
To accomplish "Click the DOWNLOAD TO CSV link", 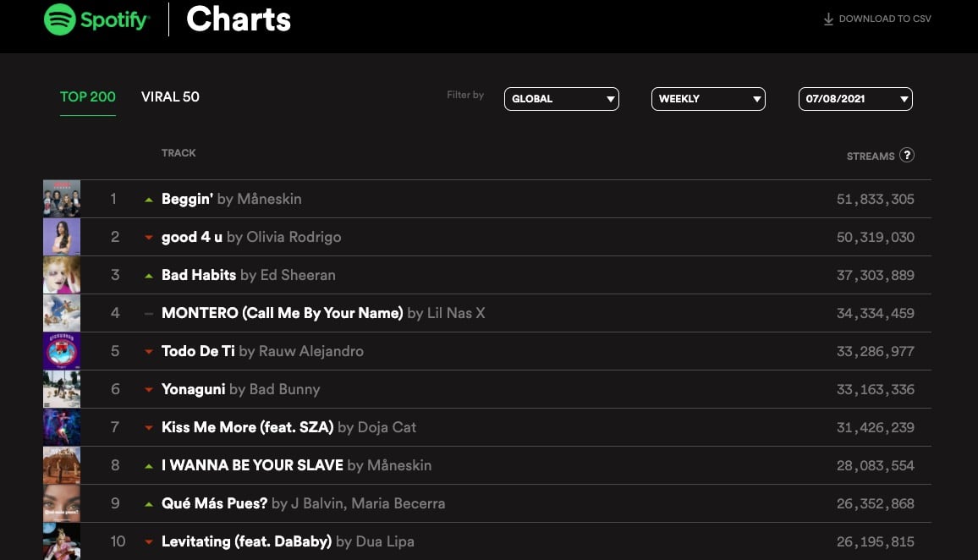I will [884, 19].
